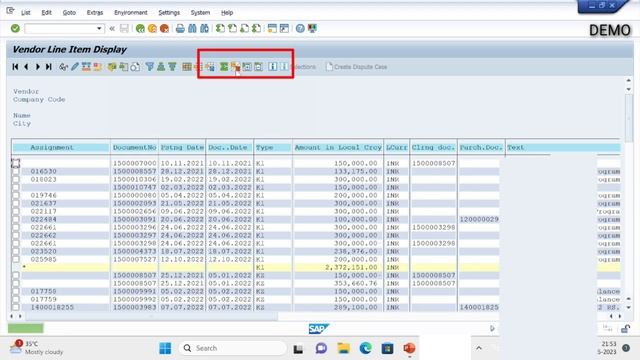Click the Amount in Local Crcy header
The image size is (640, 360).
click(x=338, y=147)
